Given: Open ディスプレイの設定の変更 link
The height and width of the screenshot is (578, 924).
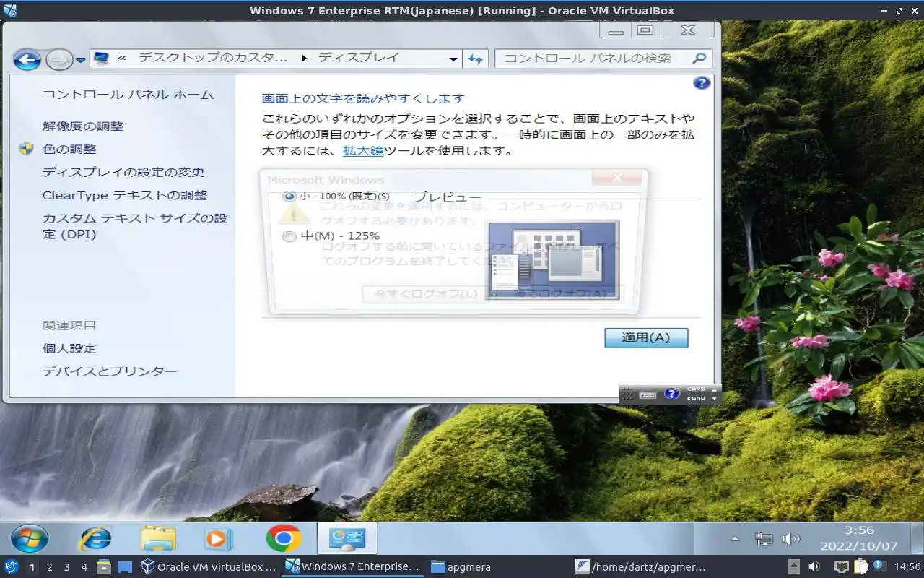Looking at the screenshot, I should click(123, 173).
